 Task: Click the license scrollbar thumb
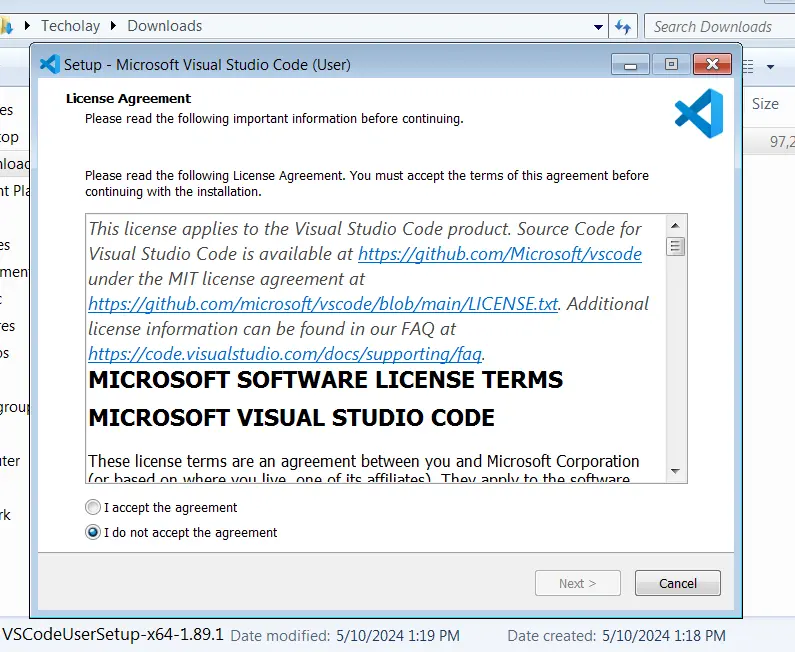click(675, 246)
